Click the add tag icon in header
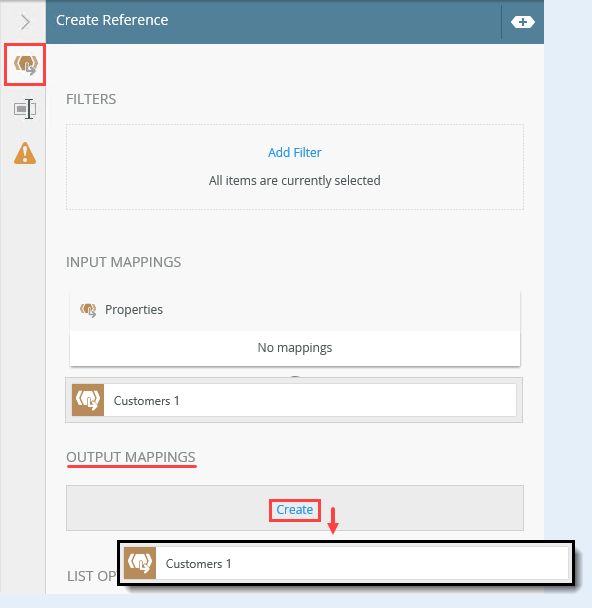Screen dimensions: 592x608 coord(523,22)
